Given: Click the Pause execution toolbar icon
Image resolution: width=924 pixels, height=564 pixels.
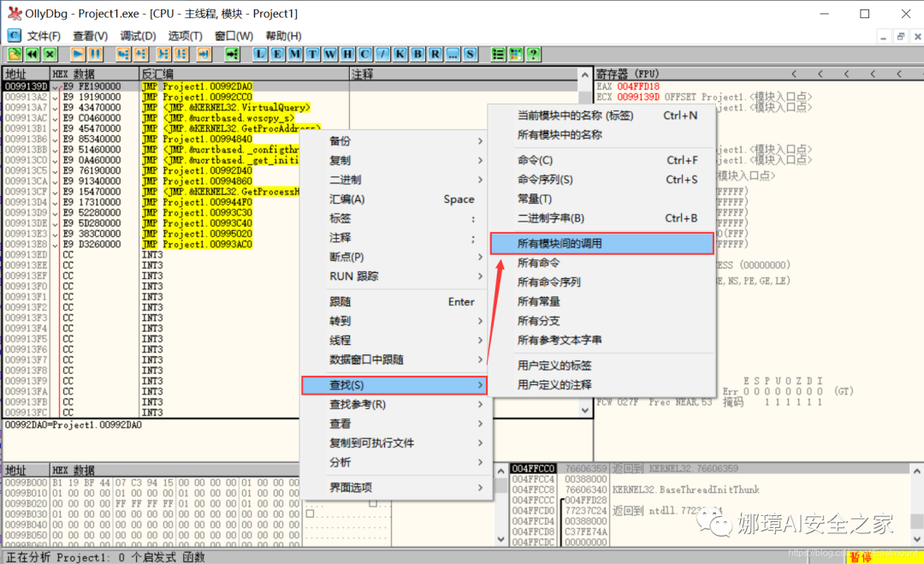Looking at the screenshot, I should pos(95,54).
